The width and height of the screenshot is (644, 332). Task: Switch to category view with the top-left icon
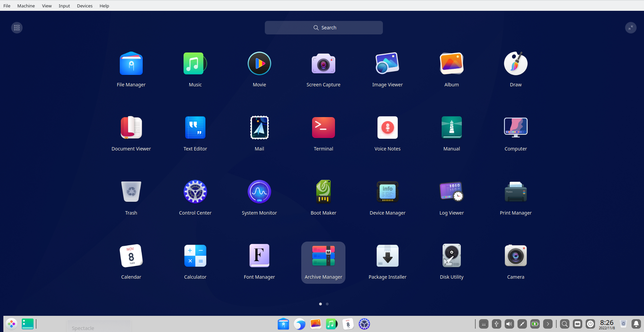[x=16, y=27]
